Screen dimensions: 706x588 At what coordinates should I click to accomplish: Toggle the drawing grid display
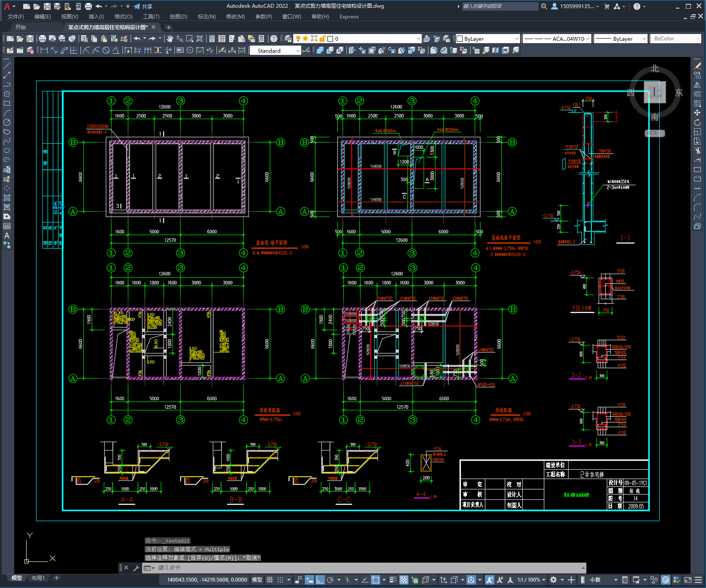pyautogui.click(x=270, y=580)
